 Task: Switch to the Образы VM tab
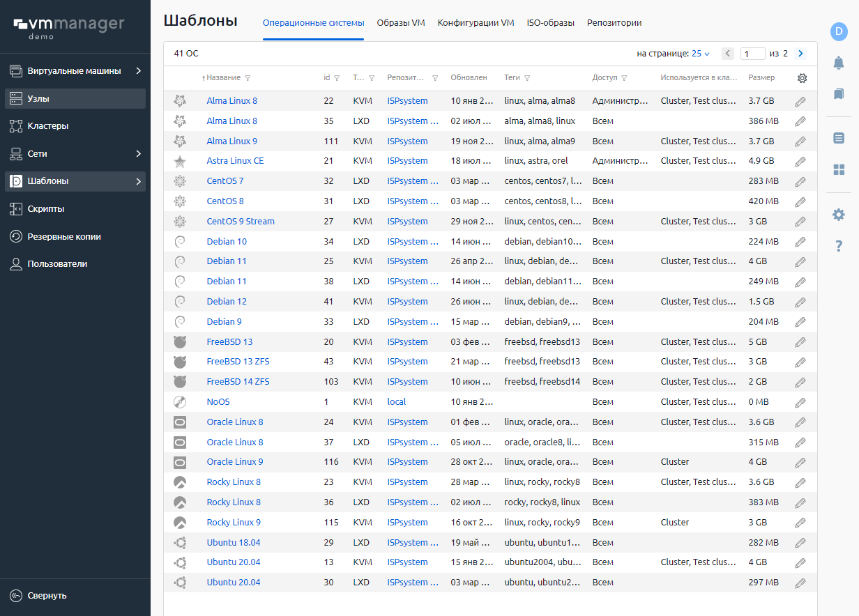point(401,23)
